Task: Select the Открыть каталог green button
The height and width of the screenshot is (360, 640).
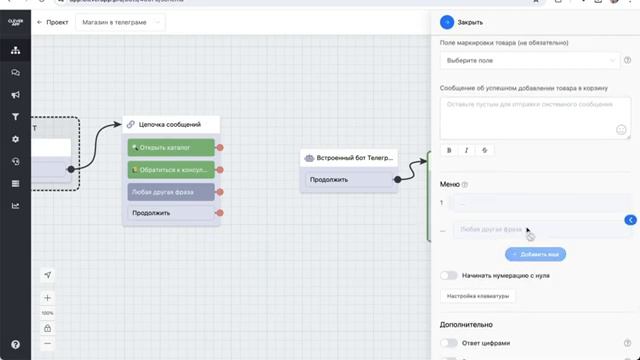Action: (x=171, y=147)
